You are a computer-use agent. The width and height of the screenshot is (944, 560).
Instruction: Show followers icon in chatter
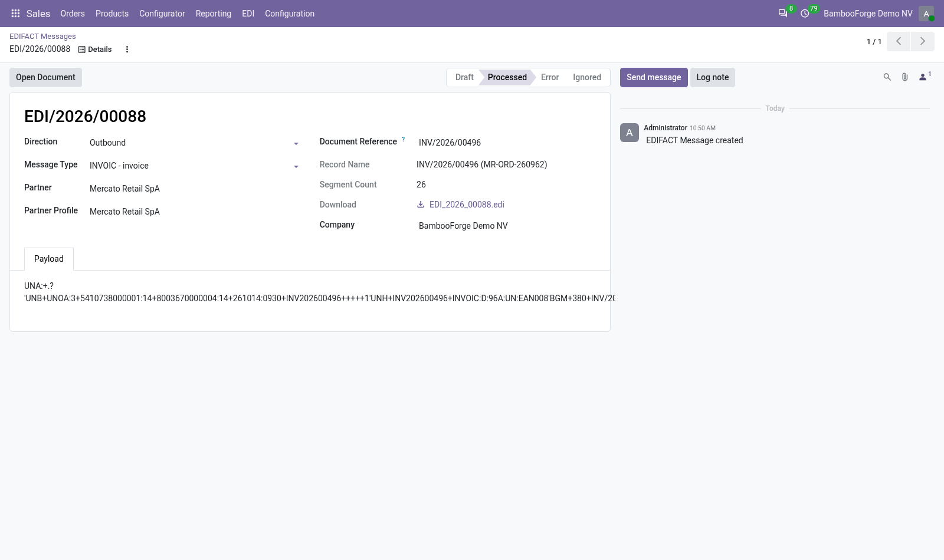[x=925, y=77]
